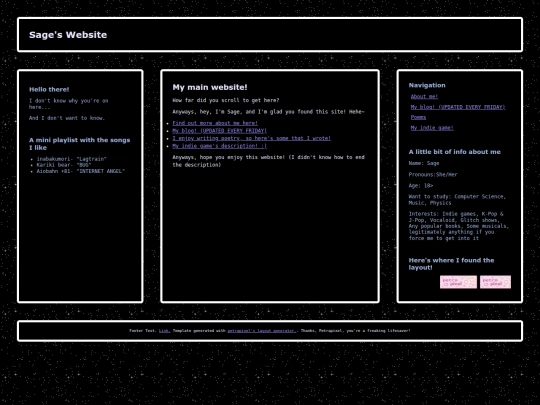
Task: Click 'And I don't want to know.' text
Action: (x=67, y=118)
